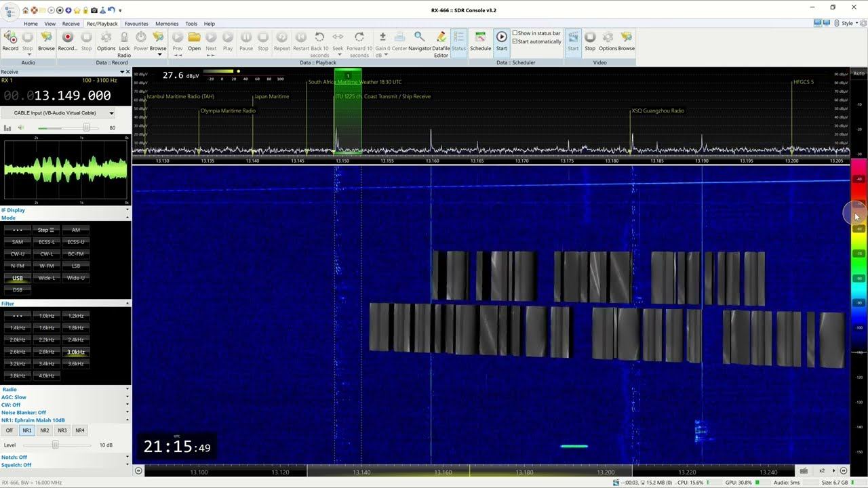Uncheck Start automatically checkbox
Viewport: 868px width, 488px height.
[x=515, y=41]
